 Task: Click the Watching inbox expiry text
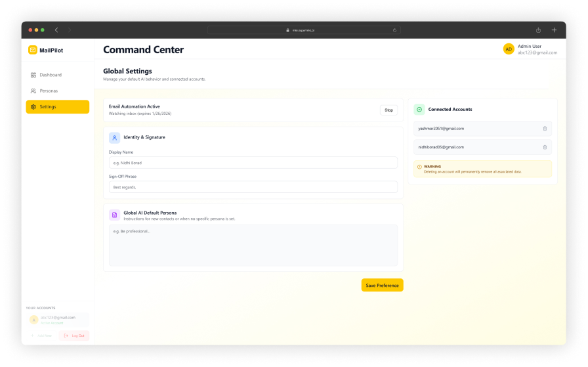click(x=140, y=114)
